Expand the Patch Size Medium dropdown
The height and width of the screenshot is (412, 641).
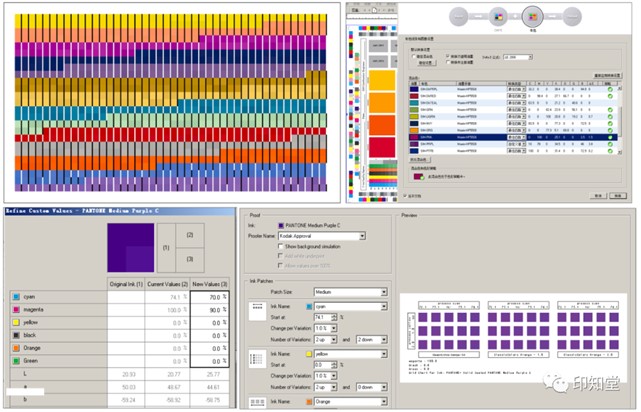tap(385, 292)
